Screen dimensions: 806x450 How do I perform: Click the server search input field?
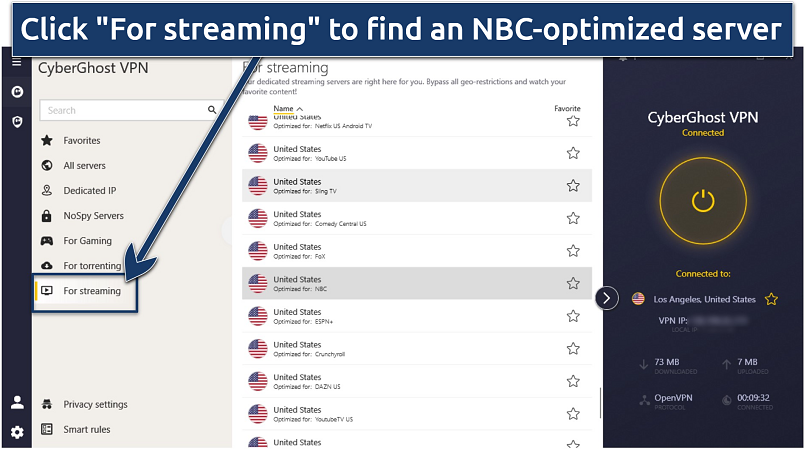tap(120, 110)
